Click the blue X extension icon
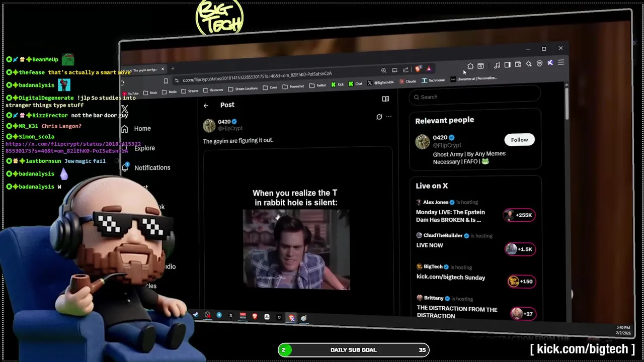This screenshot has width=644, height=362. tap(550, 63)
